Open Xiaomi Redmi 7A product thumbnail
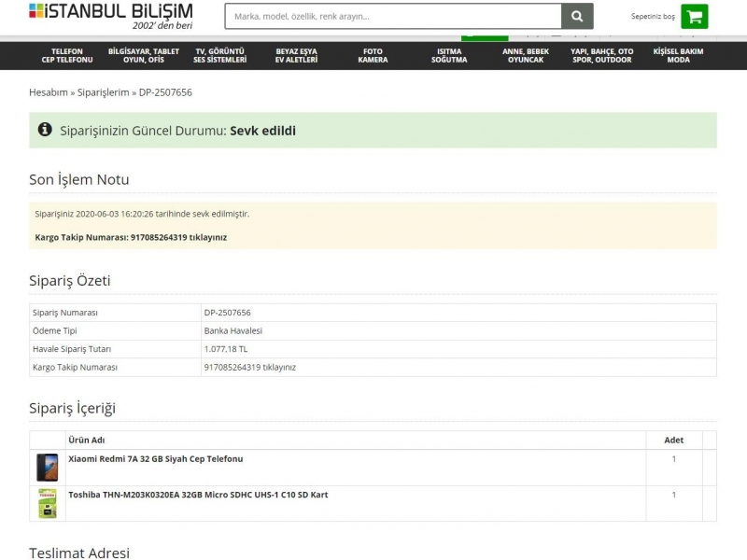The height and width of the screenshot is (560, 747). (48, 468)
